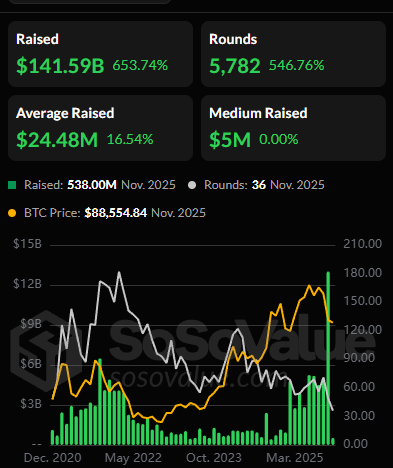Click the 5,782 rounds count
The image size is (393, 468).
click(x=235, y=66)
